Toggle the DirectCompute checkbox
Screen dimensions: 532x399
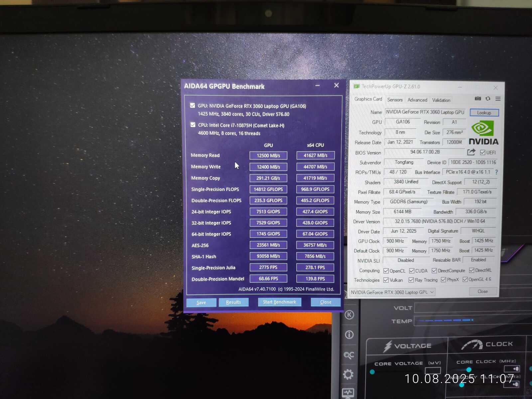434,271
